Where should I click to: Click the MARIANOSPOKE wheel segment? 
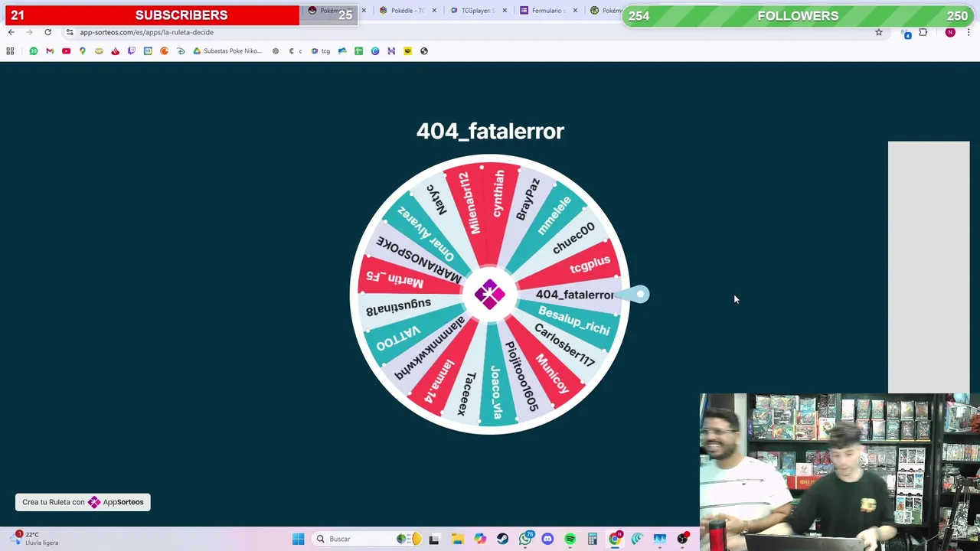click(x=419, y=260)
